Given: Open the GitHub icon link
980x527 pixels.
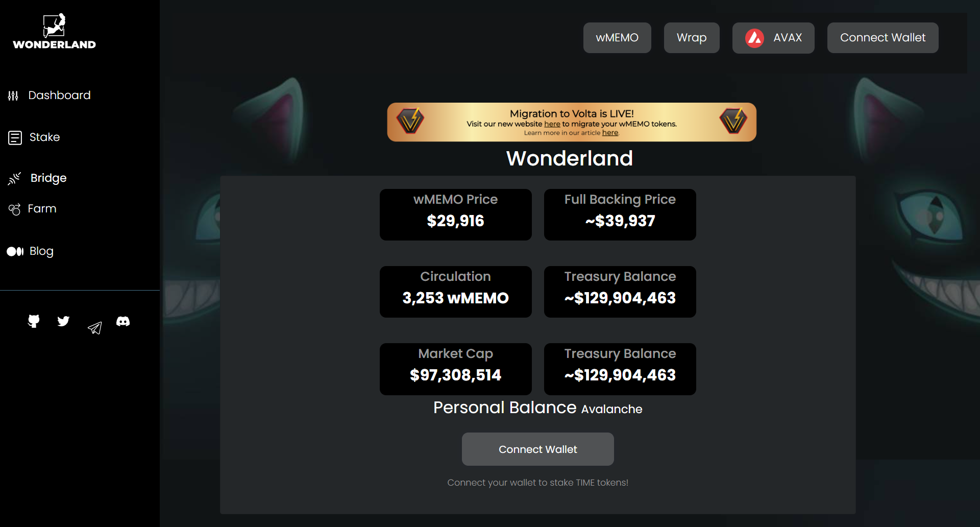Looking at the screenshot, I should click(34, 321).
